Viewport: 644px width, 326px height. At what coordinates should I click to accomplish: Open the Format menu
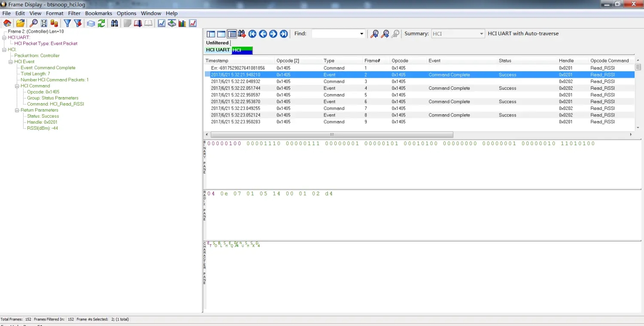[x=55, y=13]
